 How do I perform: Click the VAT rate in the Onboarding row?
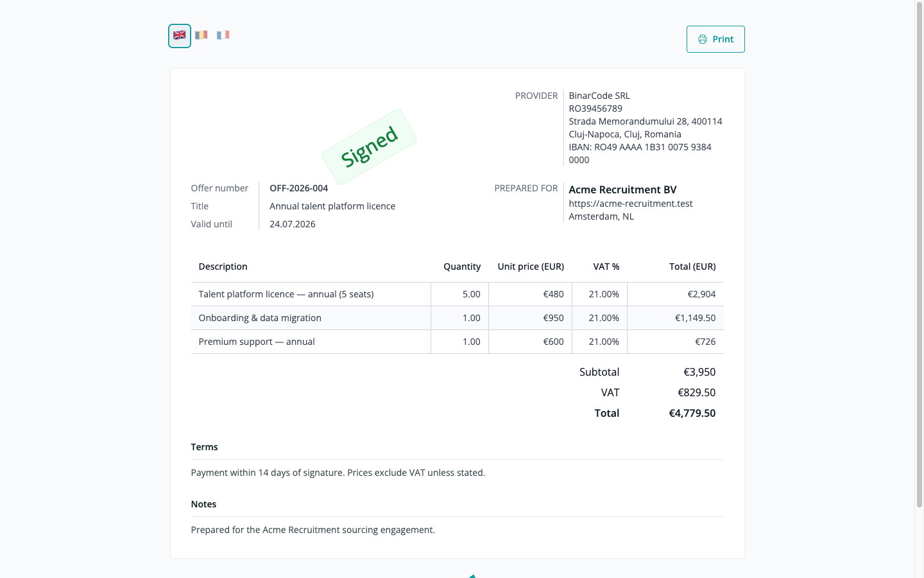coord(604,318)
